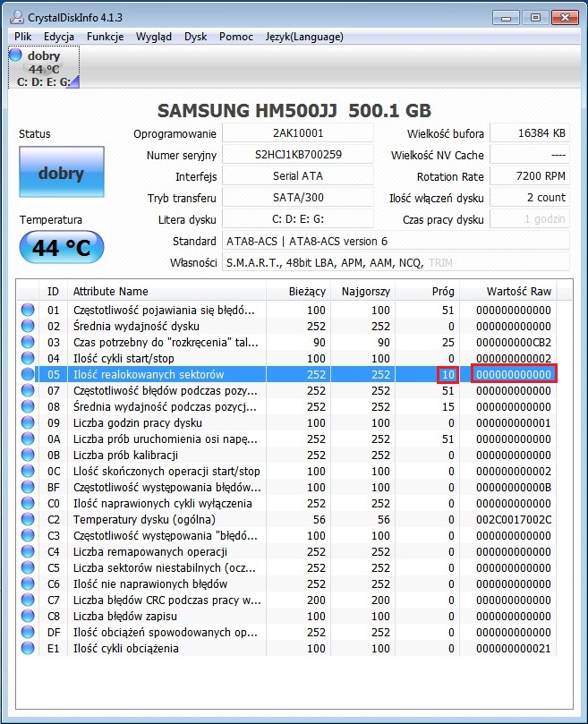This screenshot has width=588, height=724.
Task: Open the Język(Language) menu
Action: pyautogui.click(x=304, y=37)
